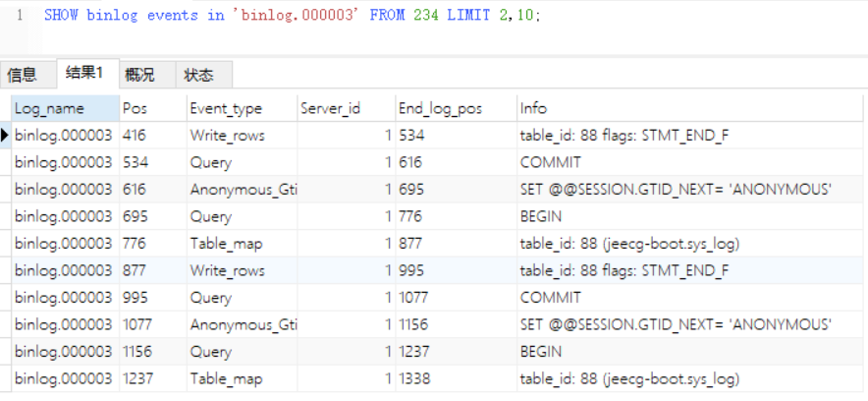Image resolution: width=868 pixels, height=401 pixels.
Task: Select End_log_pos cell 534
Action: [x=457, y=136]
